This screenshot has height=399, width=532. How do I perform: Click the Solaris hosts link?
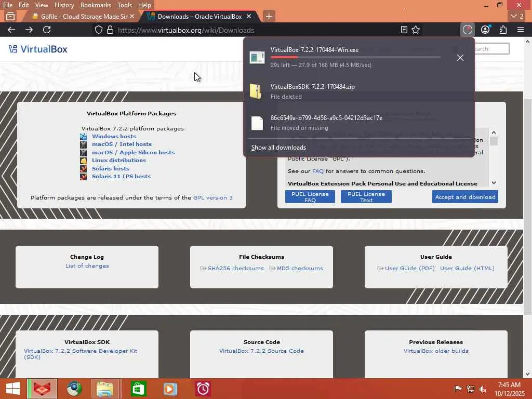point(110,169)
